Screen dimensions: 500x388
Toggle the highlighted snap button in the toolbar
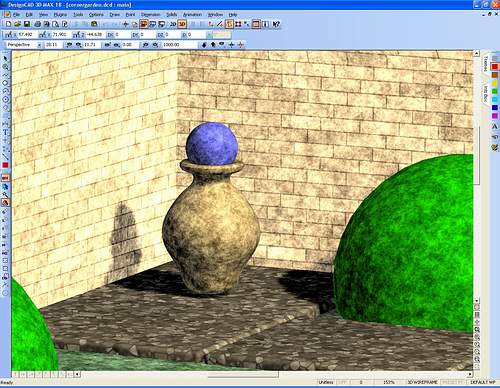tap(229, 24)
